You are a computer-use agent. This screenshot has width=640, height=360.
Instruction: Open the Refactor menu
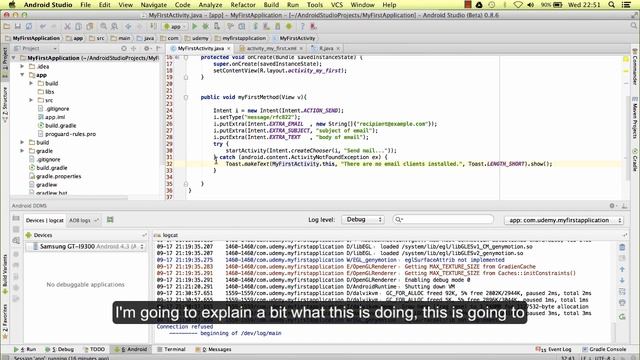(x=243, y=5)
